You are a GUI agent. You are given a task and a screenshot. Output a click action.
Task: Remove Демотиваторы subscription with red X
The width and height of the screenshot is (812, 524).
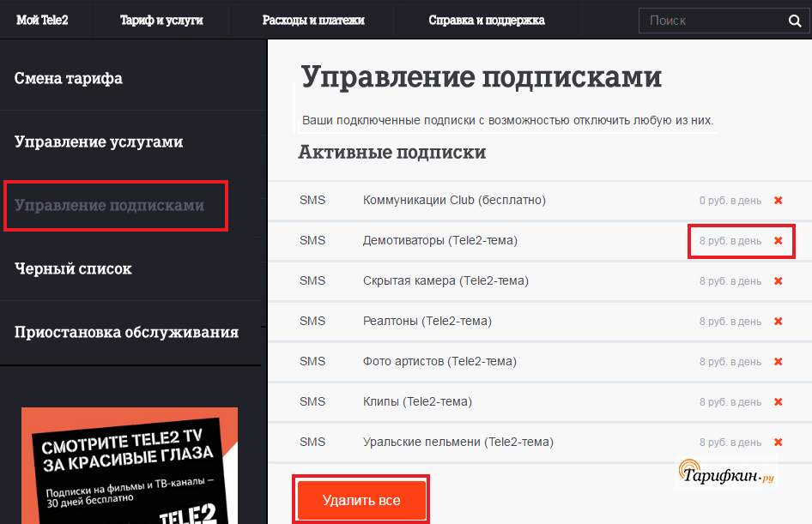[x=778, y=240]
